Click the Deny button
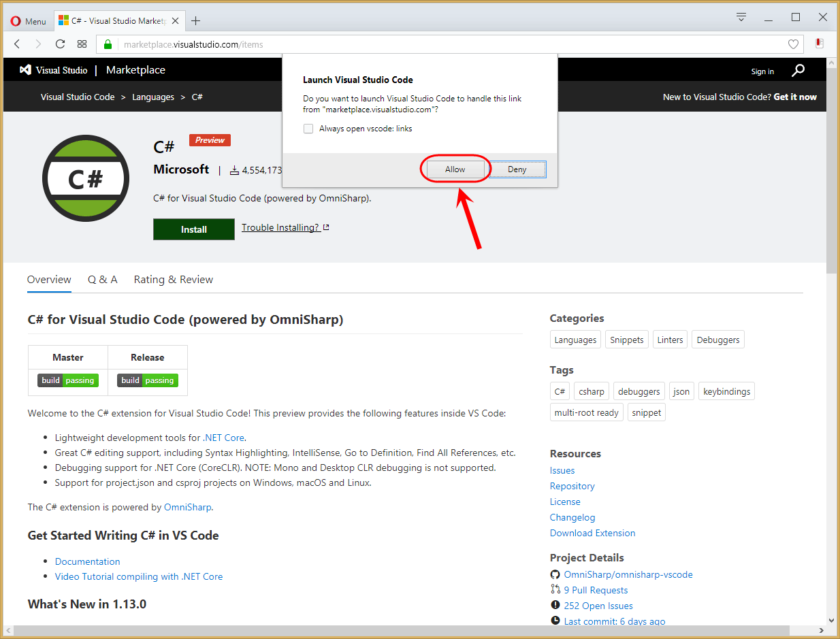Viewport: 840px width, 639px height. pyautogui.click(x=517, y=169)
